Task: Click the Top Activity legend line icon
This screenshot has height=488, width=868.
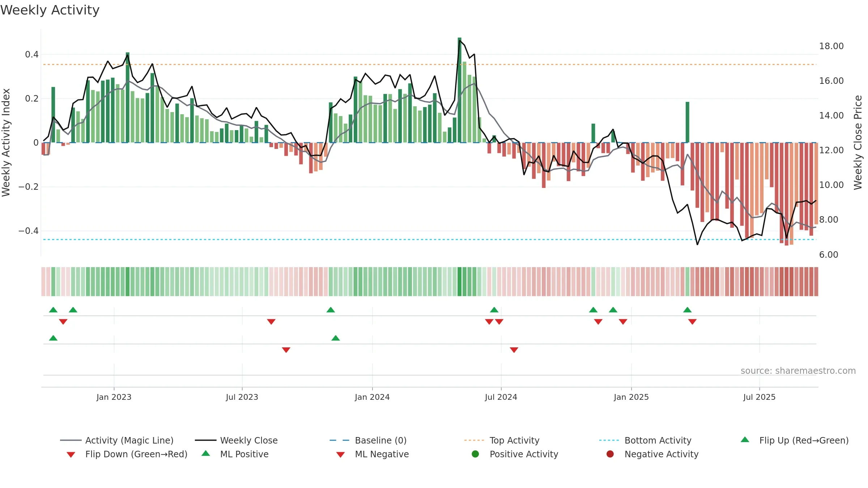Action: [x=474, y=440]
